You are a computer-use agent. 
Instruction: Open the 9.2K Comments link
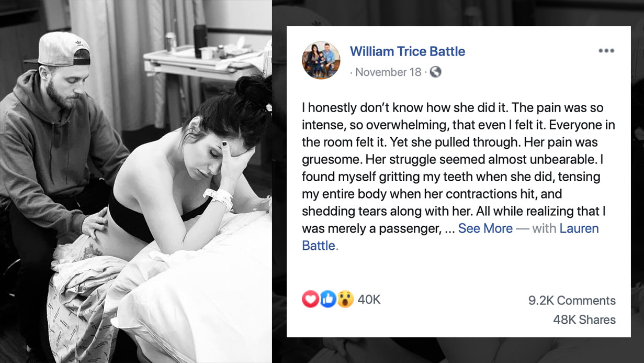[x=571, y=301]
